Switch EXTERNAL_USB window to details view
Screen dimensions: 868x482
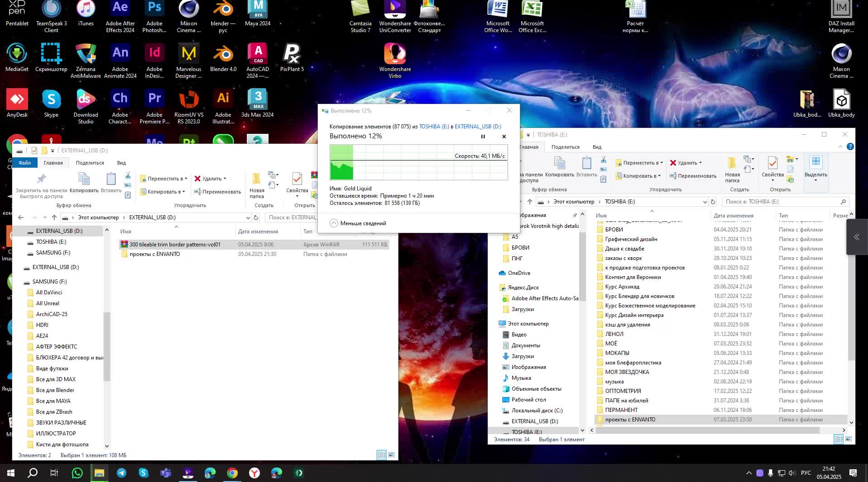(382, 455)
